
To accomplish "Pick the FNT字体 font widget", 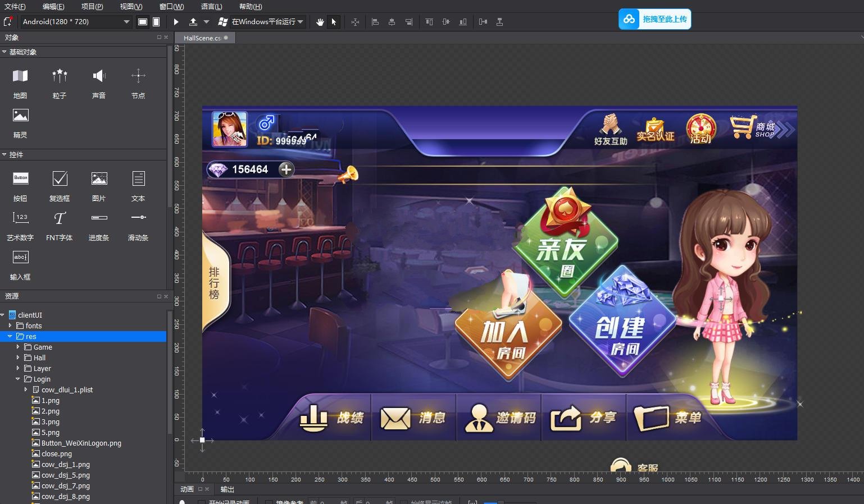I will [60, 226].
